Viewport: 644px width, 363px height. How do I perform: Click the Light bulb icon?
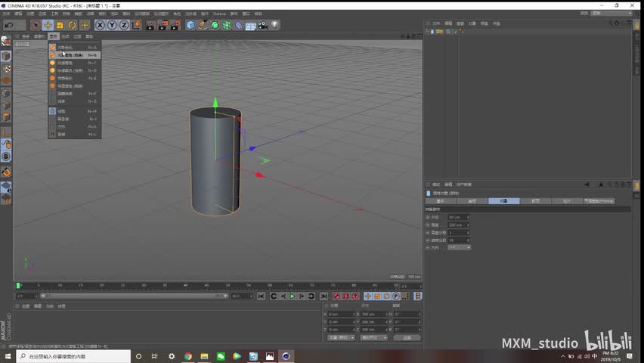coord(275,25)
